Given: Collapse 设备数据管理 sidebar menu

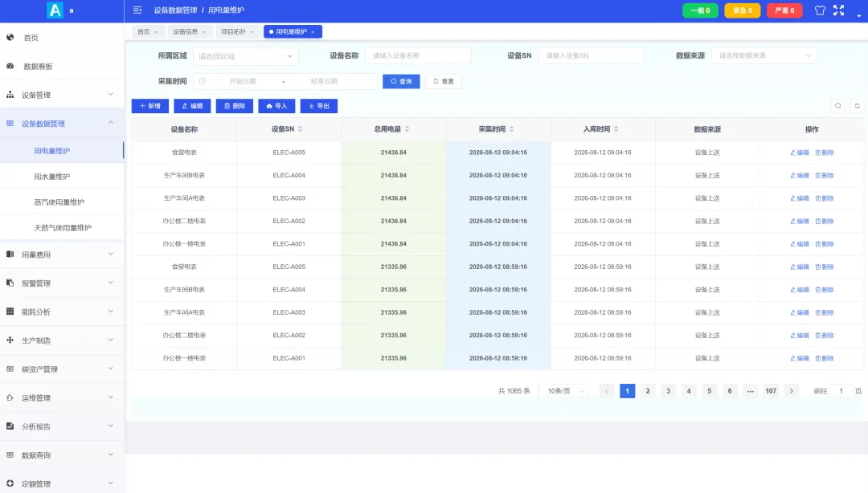Looking at the screenshot, I should 62,124.
